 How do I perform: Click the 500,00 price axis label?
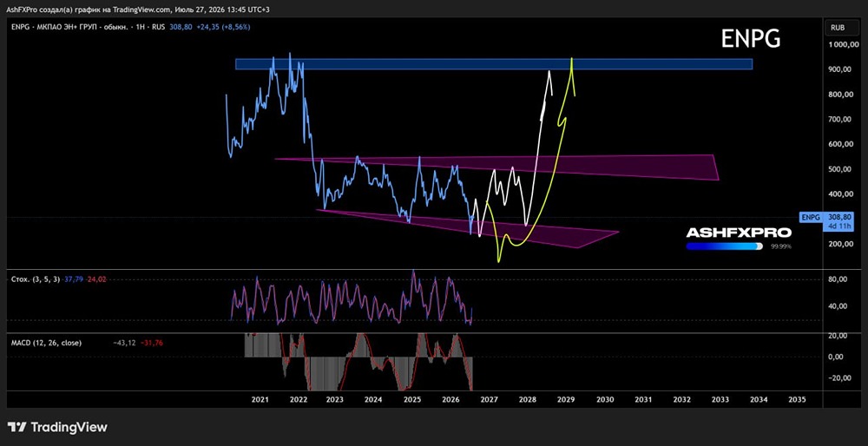(x=838, y=169)
